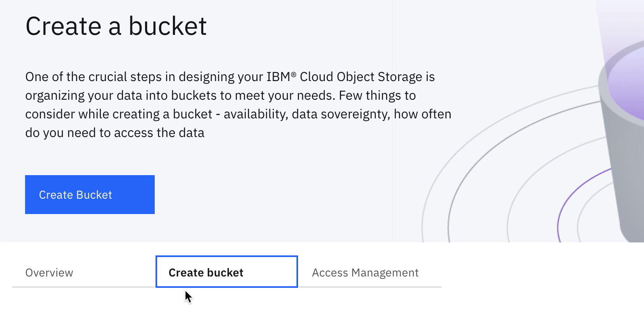
Task: Click the blue Create Bucket button
Action: tap(90, 195)
